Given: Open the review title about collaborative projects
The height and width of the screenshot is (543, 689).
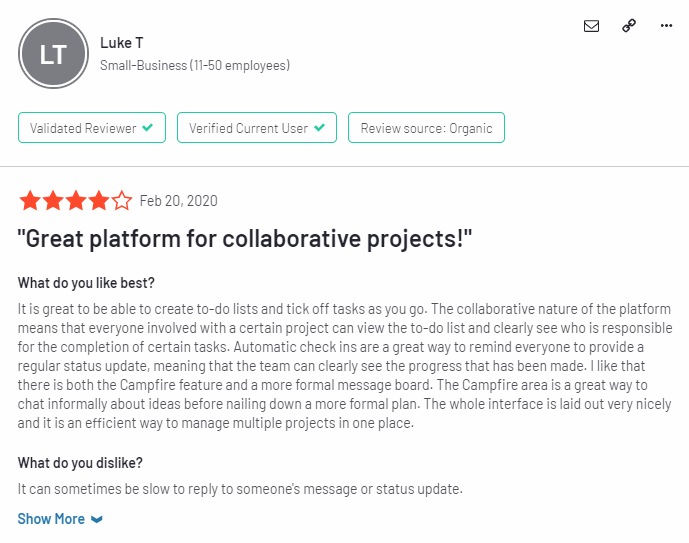Looking at the screenshot, I should (244, 239).
